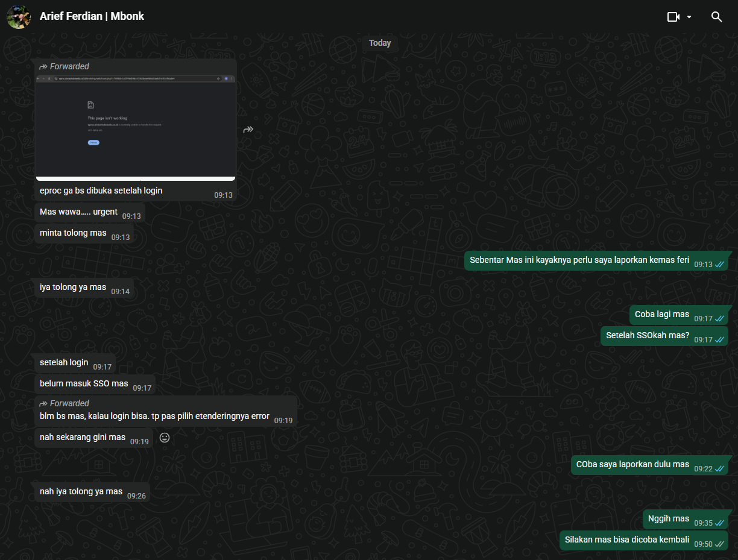Select message 'nah sekarang gini mas'
This screenshot has width=738, height=560.
pos(83,437)
